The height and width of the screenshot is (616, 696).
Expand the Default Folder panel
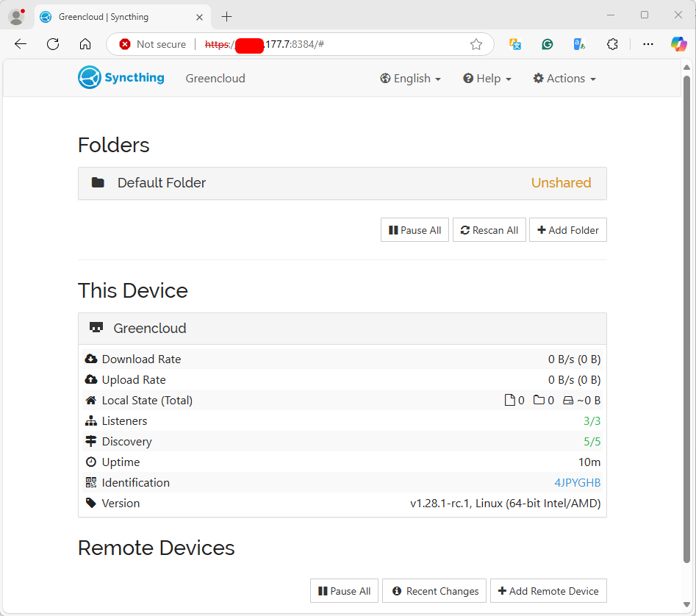342,183
